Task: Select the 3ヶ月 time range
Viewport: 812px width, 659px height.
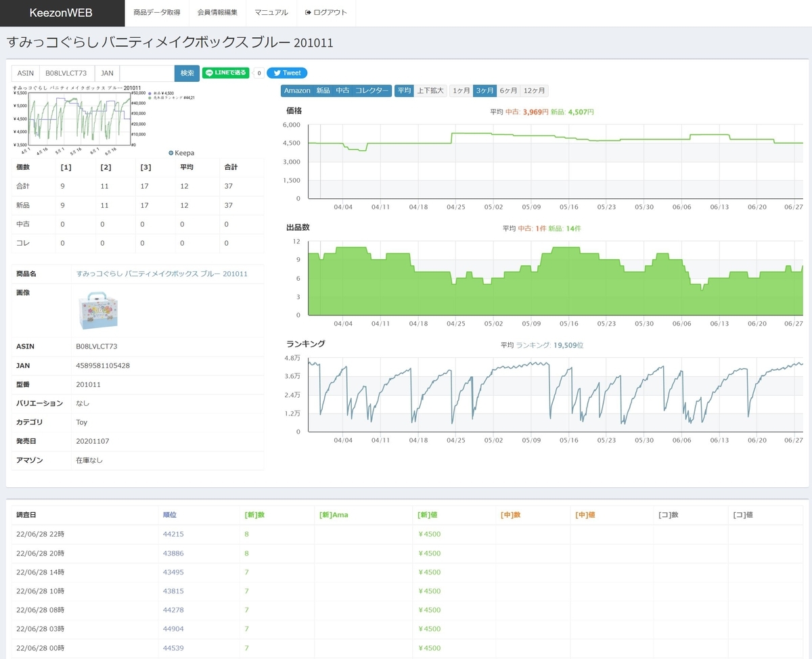Action: (x=484, y=91)
